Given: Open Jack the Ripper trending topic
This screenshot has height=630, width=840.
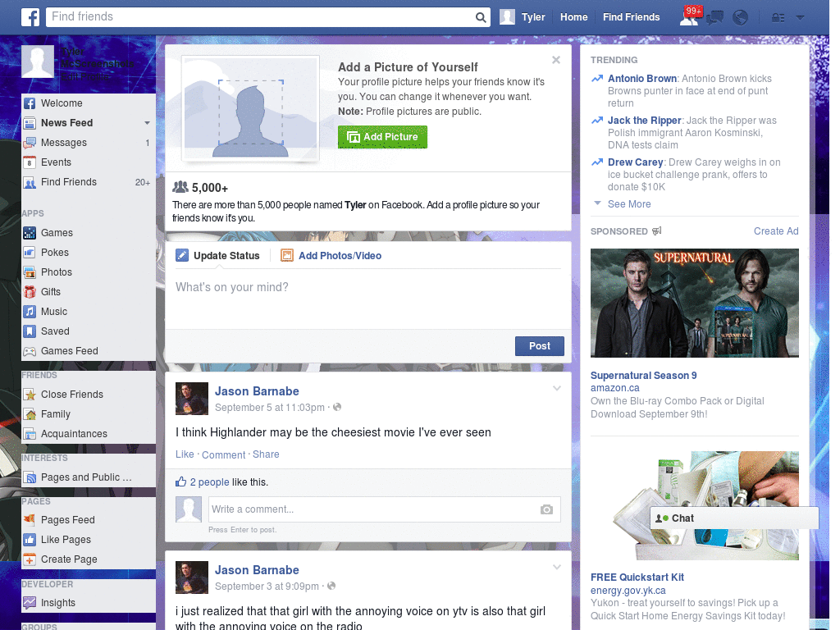Looking at the screenshot, I should tap(644, 121).
